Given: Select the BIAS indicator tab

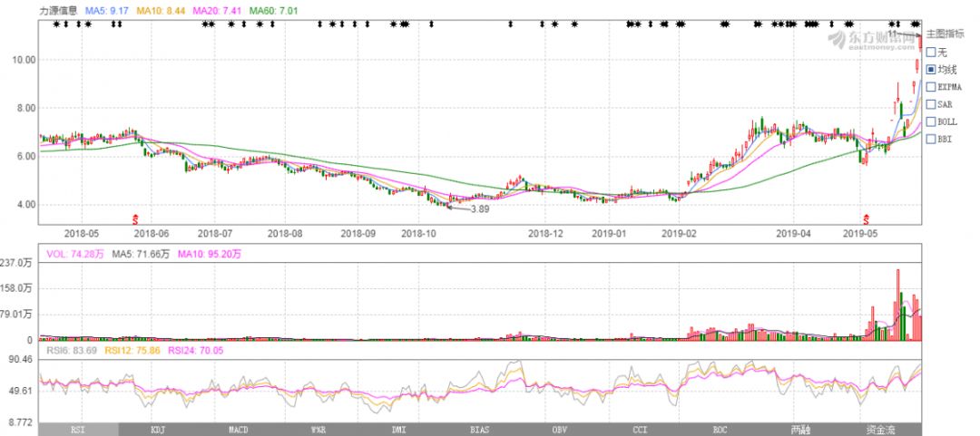Looking at the screenshot, I should [x=479, y=430].
